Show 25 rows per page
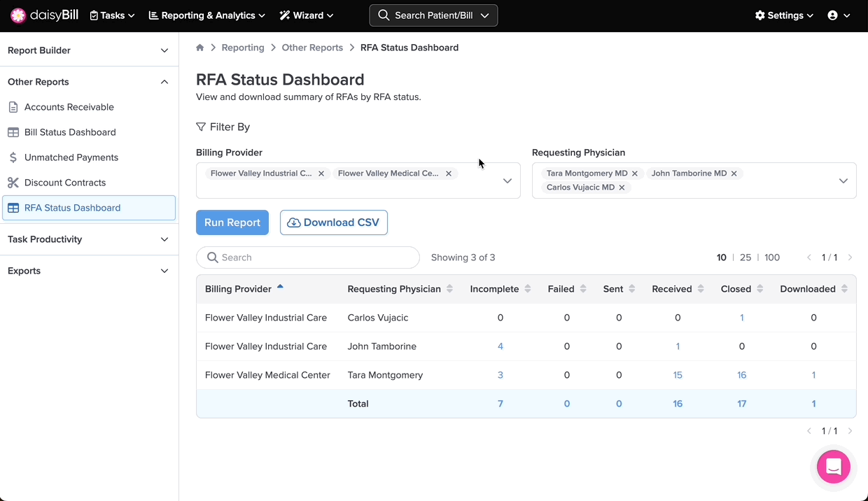The image size is (868, 501). coord(745,257)
